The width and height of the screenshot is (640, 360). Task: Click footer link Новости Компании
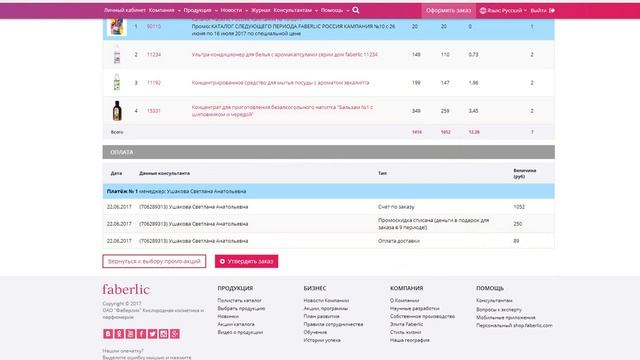pos(326,300)
